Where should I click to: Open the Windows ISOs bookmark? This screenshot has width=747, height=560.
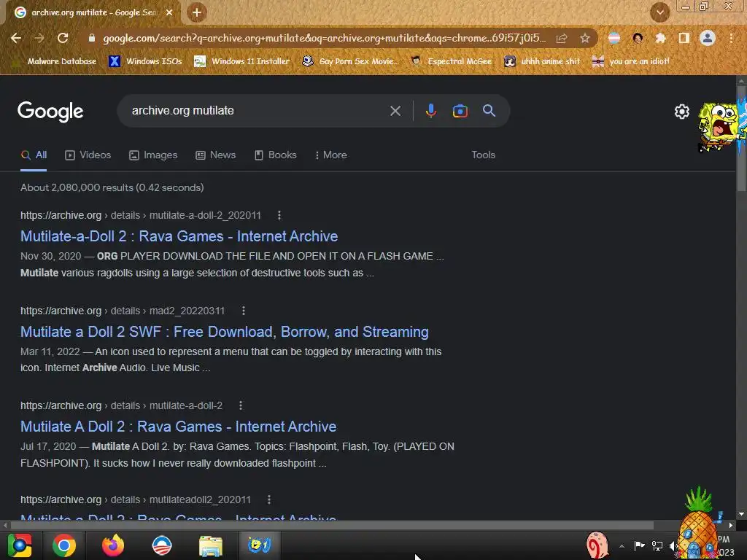(146, 61)
